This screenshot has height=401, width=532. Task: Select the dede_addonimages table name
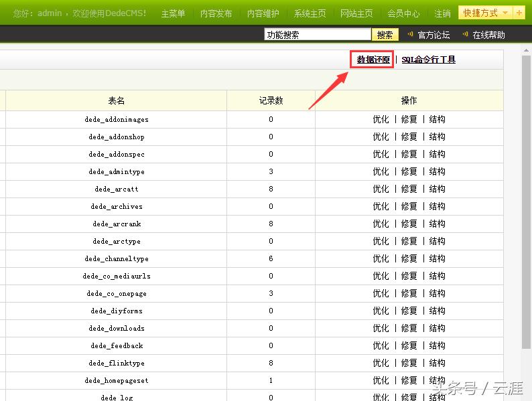pyautogui.click(x=117, y=119)
